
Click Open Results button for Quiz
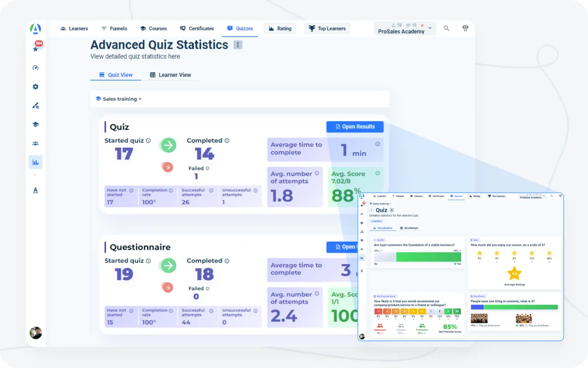pos(355,127)
